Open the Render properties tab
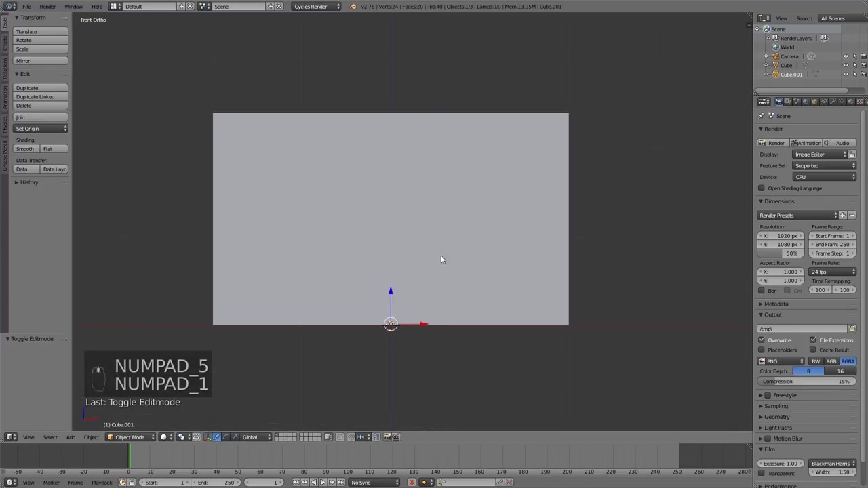Image resolution: width=868 pixels, height=488 pixels. [x=778, y=101]
